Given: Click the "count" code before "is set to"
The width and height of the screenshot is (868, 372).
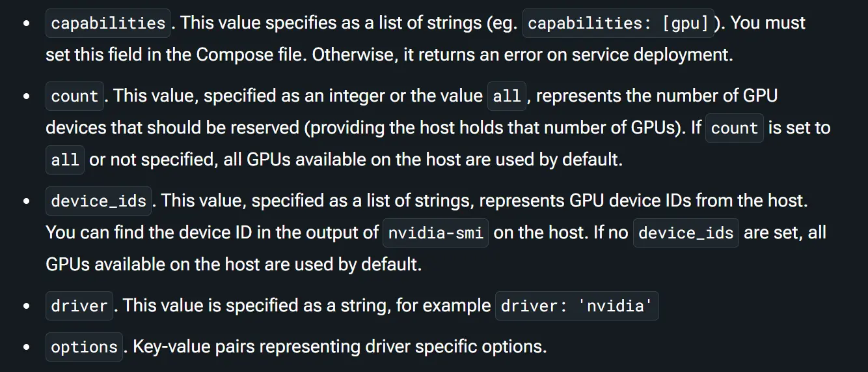Looking at the screenshot, I should pyautogui.click(x=735, y=128).
